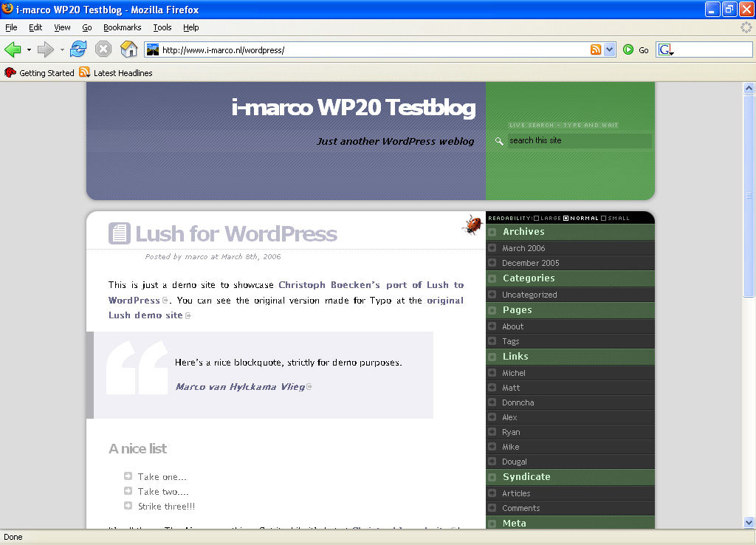Open the Bookmarks menu
756x545 pixels.
coord(123,27)
